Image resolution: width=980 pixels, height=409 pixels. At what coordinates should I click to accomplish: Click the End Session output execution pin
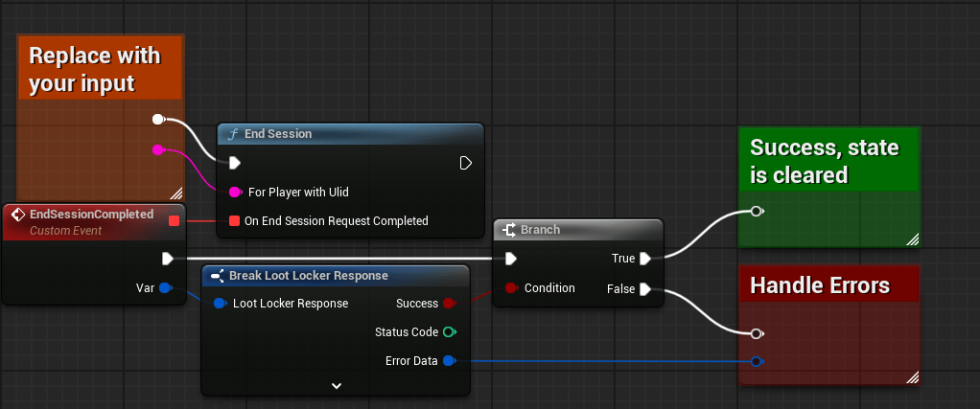coord(465,163)
